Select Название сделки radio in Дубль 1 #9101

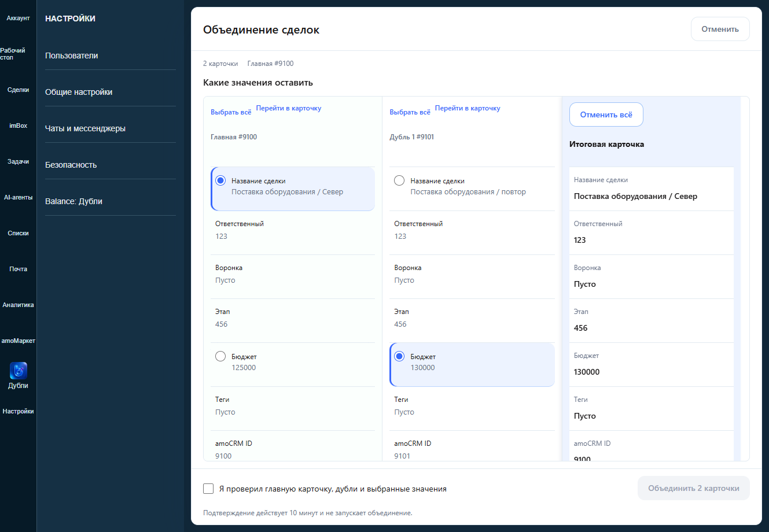pos(399,180)
